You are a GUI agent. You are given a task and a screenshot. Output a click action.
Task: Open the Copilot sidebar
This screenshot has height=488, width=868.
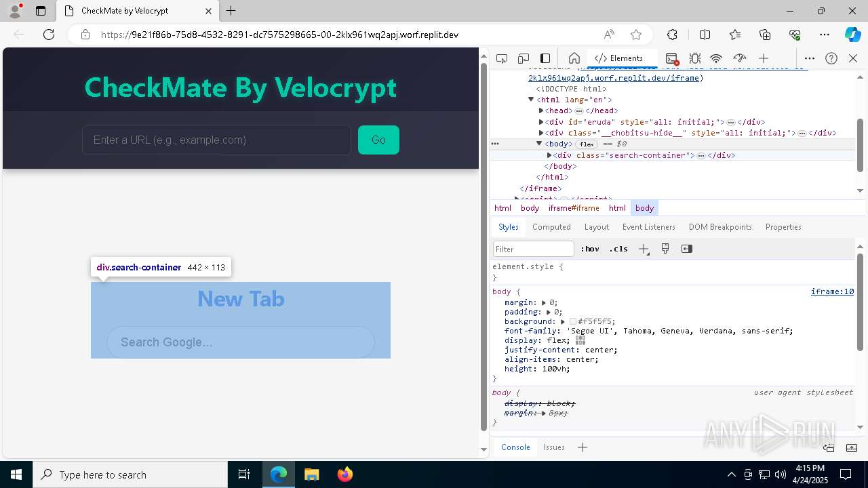852,35
